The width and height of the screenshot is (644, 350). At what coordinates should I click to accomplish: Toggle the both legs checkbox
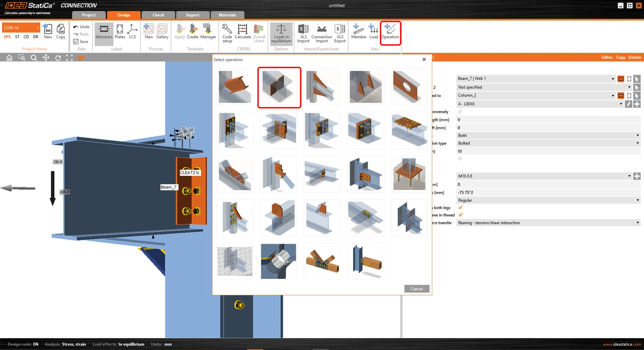pyautogui.click(x=460, y=208)
